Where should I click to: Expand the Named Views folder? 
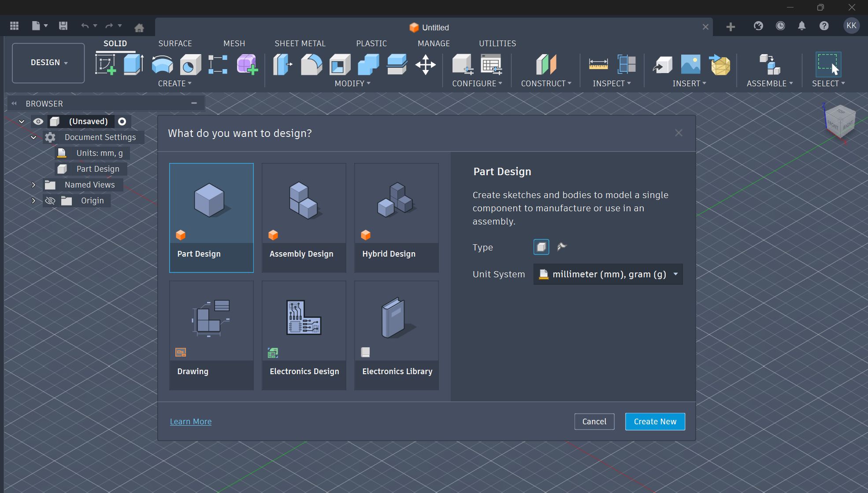33,185
